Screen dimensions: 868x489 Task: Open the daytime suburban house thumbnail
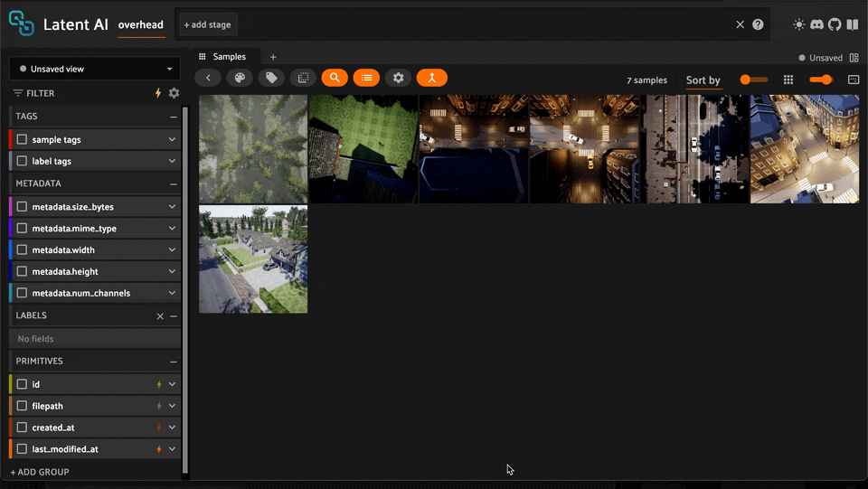[x=253, y=259]
